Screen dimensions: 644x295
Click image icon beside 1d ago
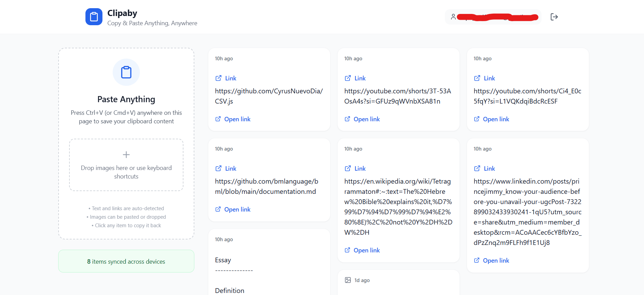348,280
